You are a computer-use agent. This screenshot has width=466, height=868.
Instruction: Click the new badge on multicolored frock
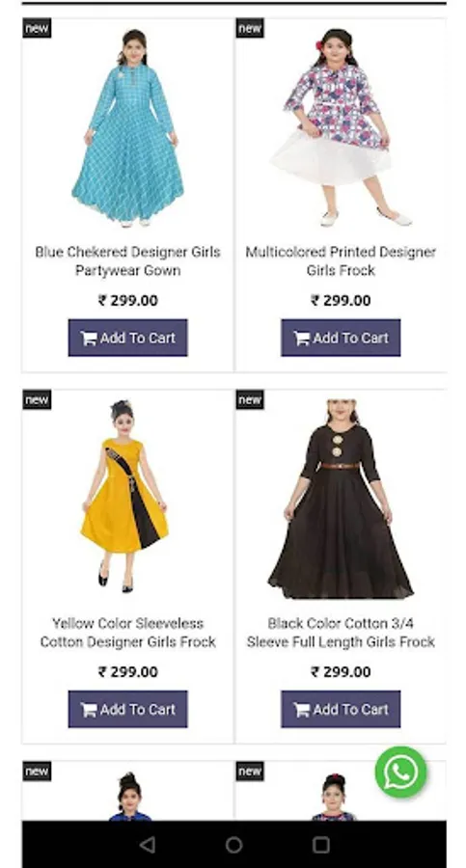click(250, 28)
